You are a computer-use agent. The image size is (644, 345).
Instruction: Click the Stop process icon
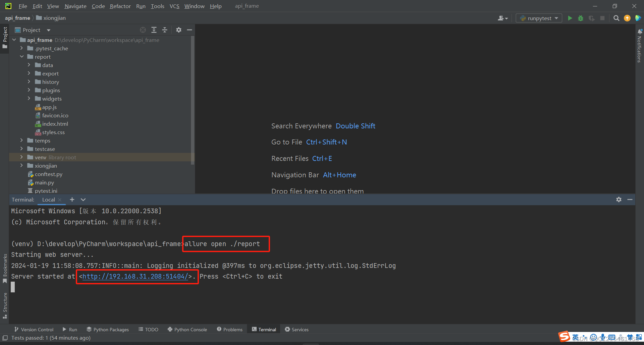(x=602, y=18)
